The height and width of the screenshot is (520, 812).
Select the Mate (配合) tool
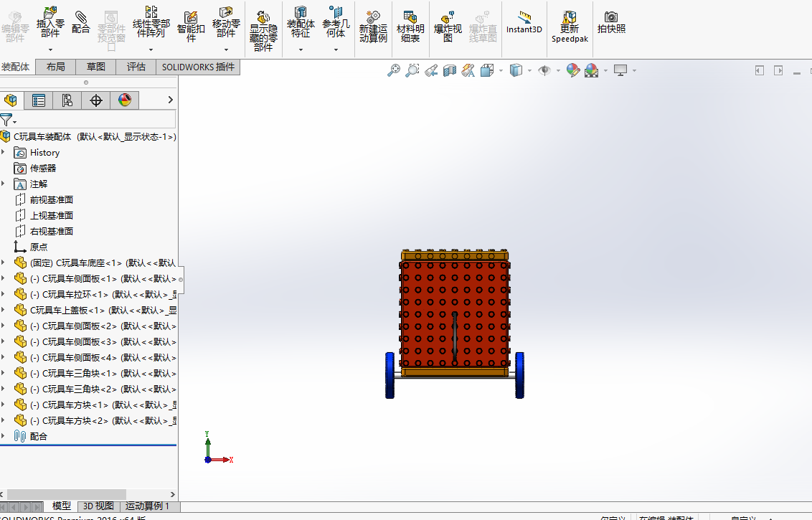click(81, 23)
